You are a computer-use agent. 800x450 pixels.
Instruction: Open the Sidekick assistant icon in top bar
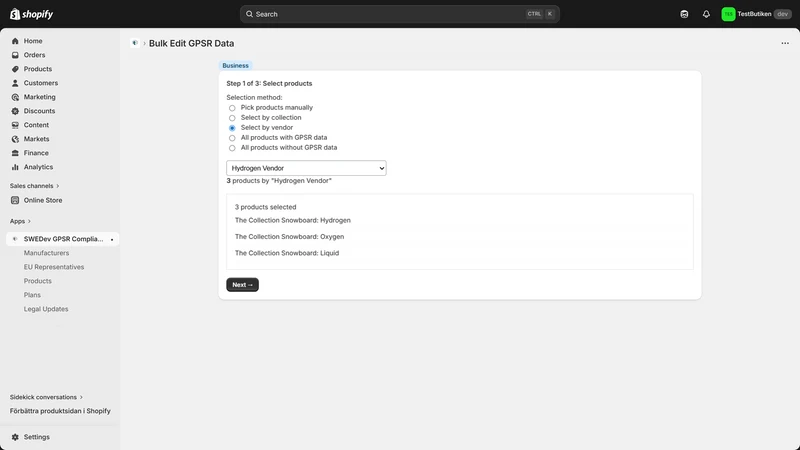click(x=684, y=14)
